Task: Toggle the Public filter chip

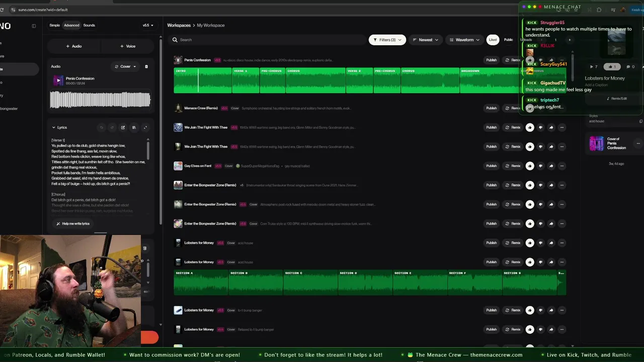Action: [x=509, y=40]
